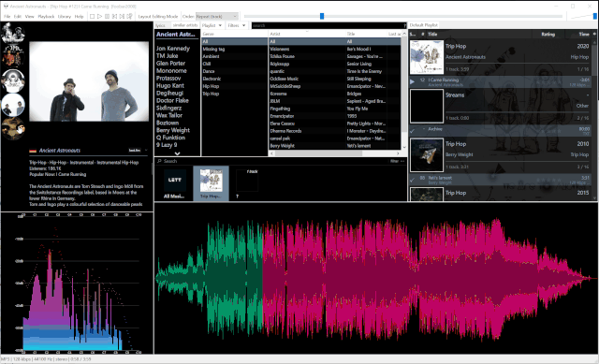The height and width of the screenshot is (364, 599).
Task: Open the Filters dropdown button
Action: (x=237, y=25)
